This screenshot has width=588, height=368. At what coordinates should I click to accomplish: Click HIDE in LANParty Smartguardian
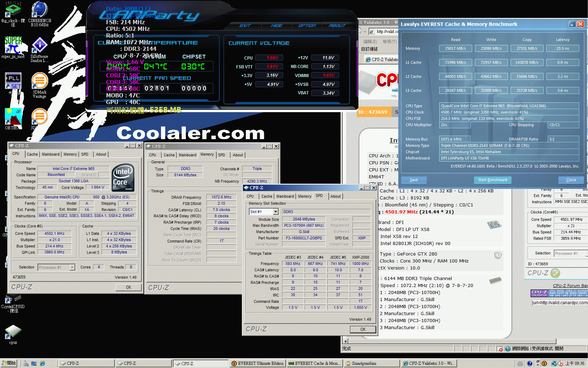(x=276, y=26)
